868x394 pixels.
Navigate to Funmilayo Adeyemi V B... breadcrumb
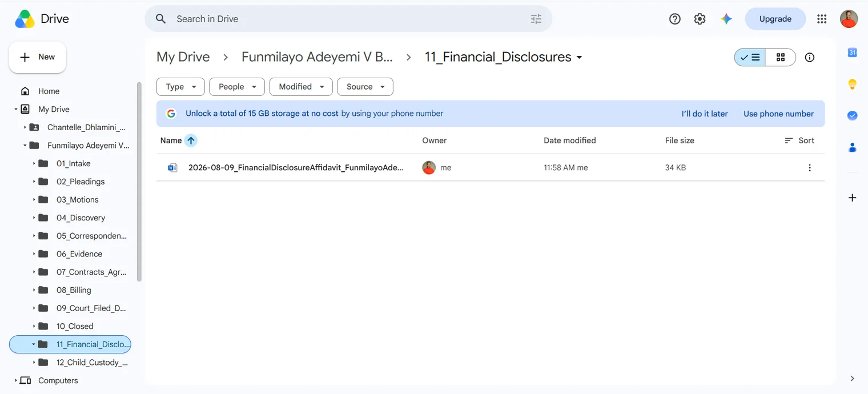click(317, 57)
